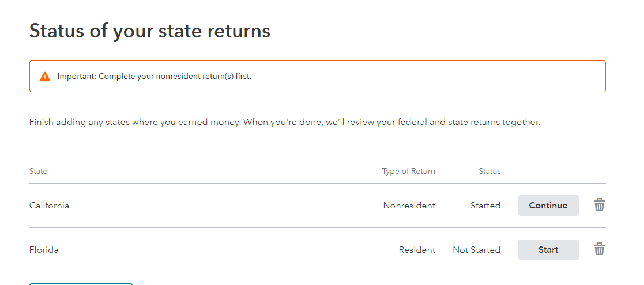Select the California state name
Viewport: 644px width, 285px height.
[49, 206]
